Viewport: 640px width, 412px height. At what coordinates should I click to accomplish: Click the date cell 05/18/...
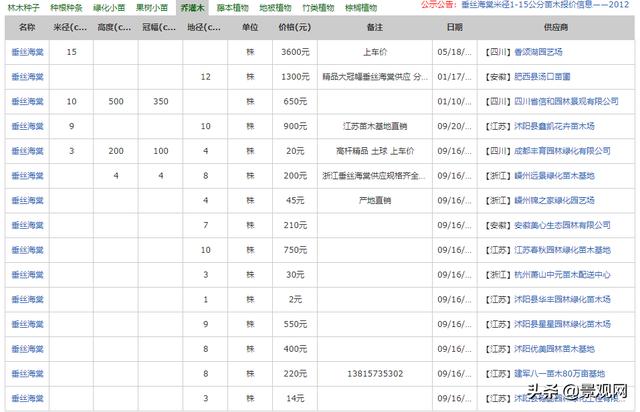pyautogui.click(x=454, y=52)
